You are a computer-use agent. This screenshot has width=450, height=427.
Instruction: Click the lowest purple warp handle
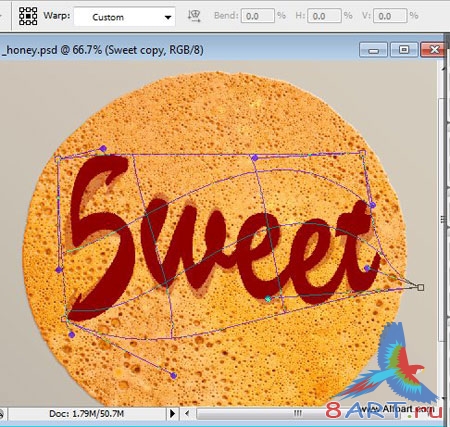(173, 376)
